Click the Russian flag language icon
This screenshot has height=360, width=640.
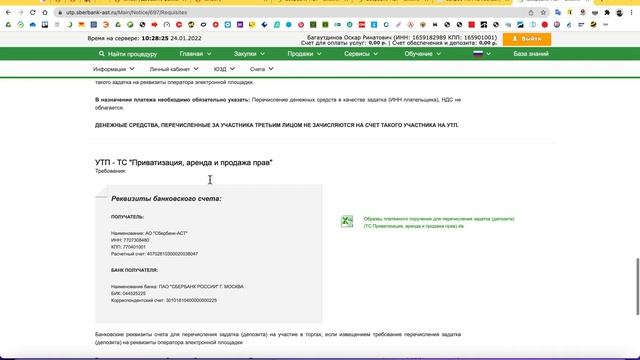[x=478, y=53]
